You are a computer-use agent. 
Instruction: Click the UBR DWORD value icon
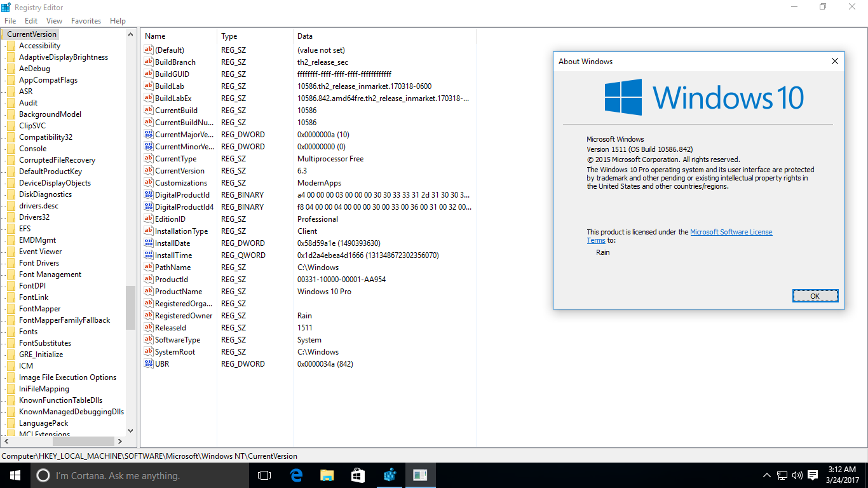pos(149,364)
